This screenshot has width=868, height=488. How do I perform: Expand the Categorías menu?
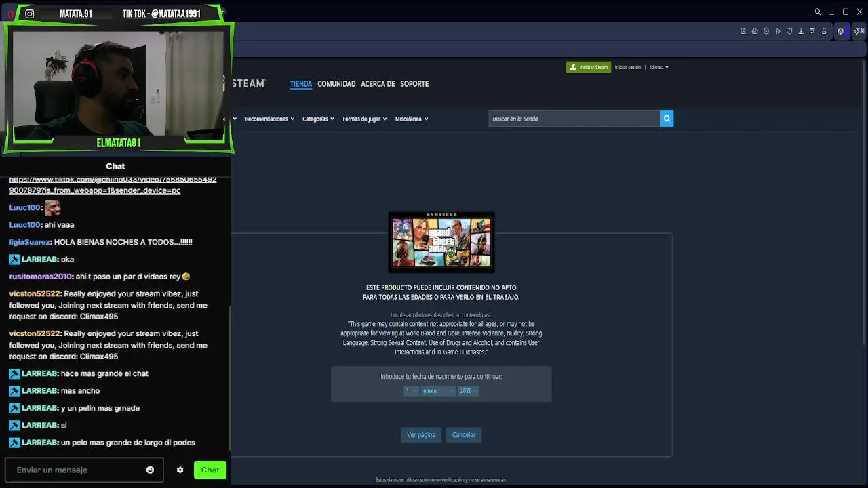[x=318, y=119]
